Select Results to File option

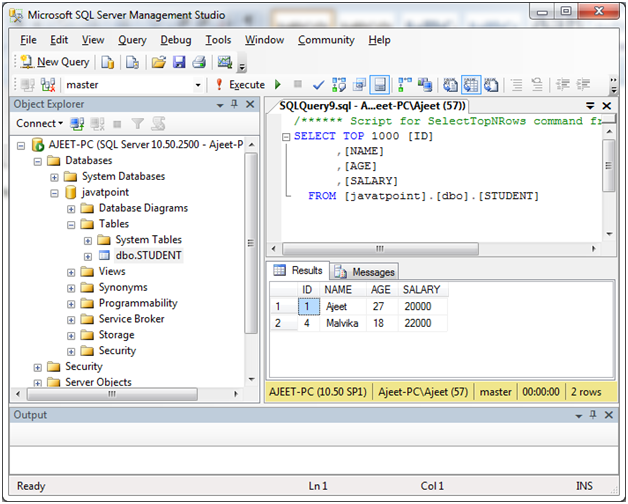491,85
